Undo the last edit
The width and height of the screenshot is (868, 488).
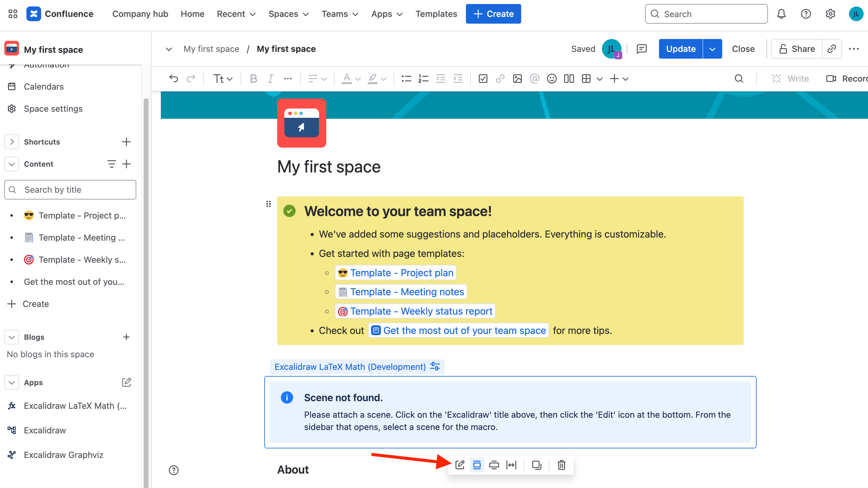(x=173, y=79)
